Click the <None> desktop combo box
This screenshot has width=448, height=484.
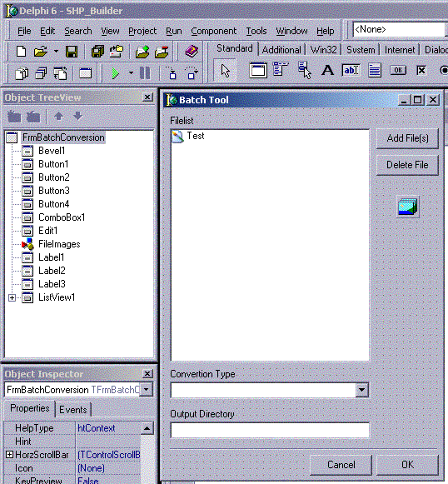400,30
